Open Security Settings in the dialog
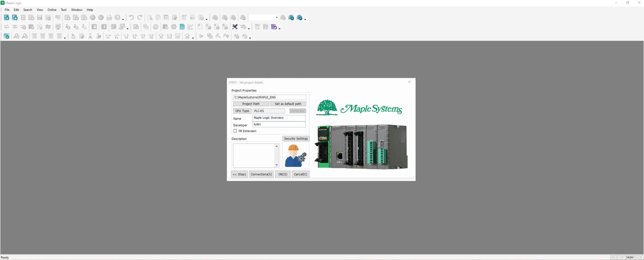The image size is (644, 260). (x=296, y=139)
